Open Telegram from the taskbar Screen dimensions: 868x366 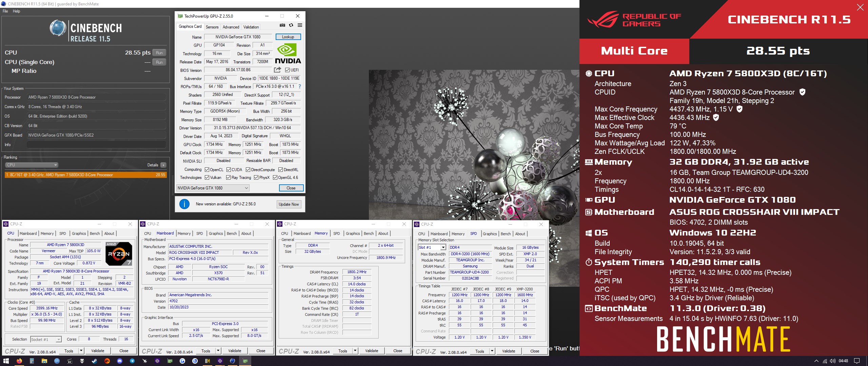tap(132, 361)
